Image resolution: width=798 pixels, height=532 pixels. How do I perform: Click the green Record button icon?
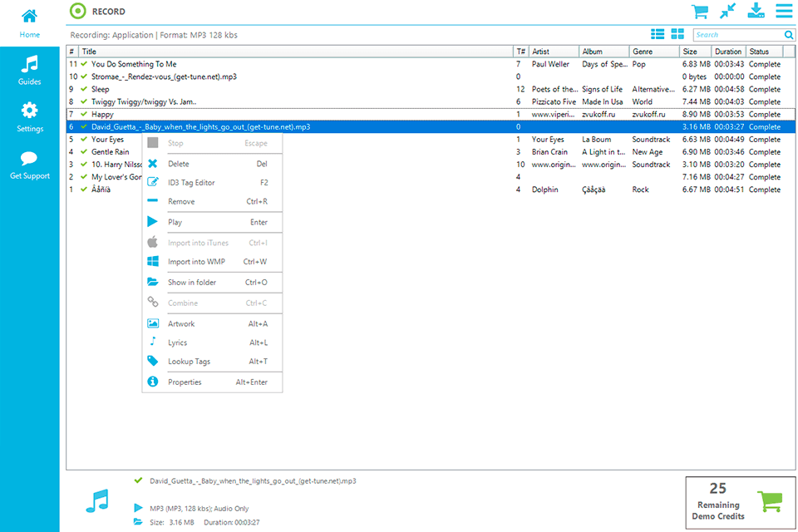[77, 12]
